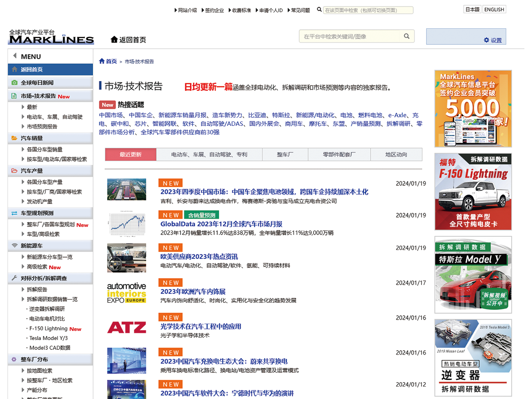Open the 光学技术在汽车工程中的应用 report

pos(201,327)
